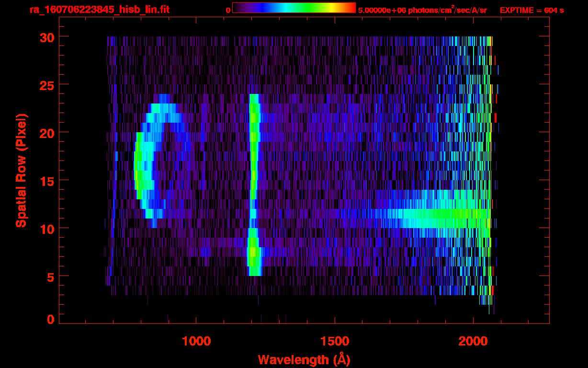
Task: Click the 5.00000e+06 photons/cm²/sec/A/sr label
Action: click(x=422, y=10)
